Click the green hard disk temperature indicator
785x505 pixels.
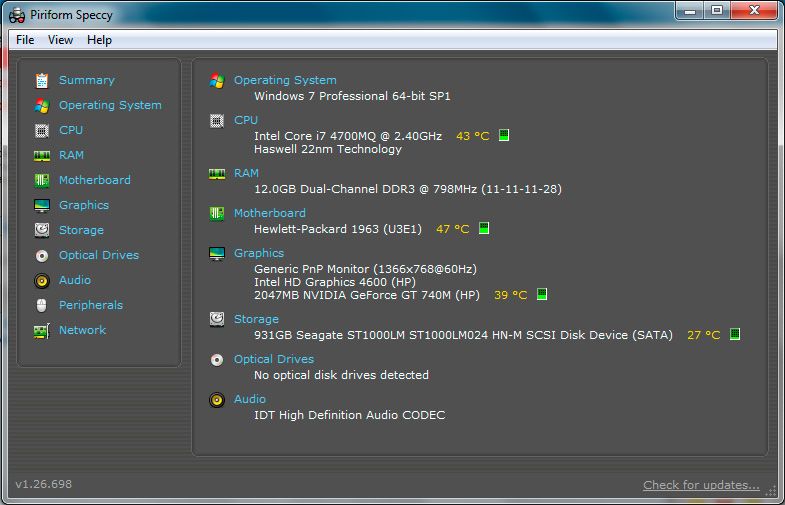(x=735, y=334)
